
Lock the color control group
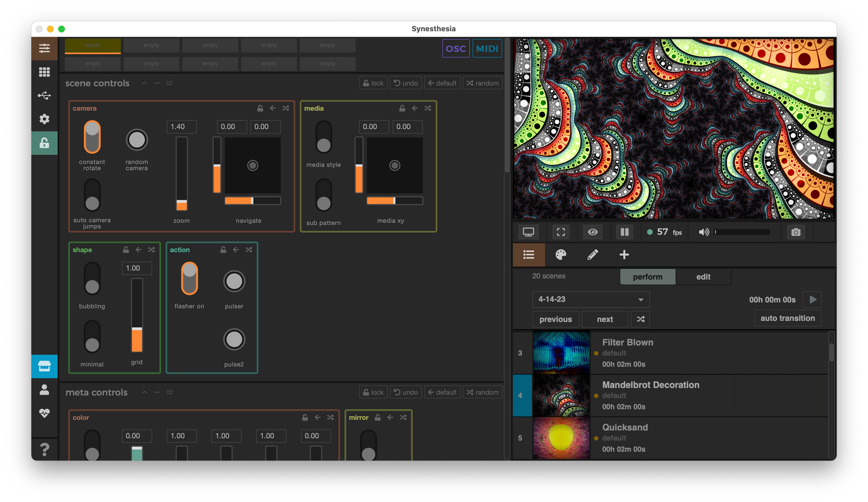[305, 417]
